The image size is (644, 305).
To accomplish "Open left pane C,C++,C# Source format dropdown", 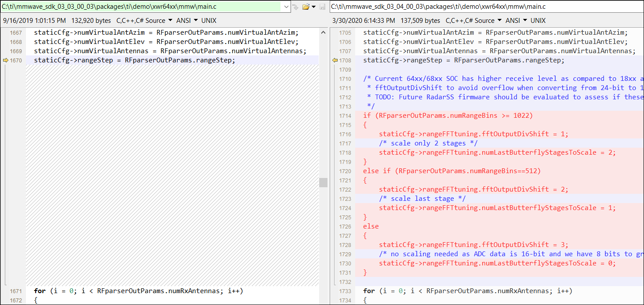I will point(144,21).
